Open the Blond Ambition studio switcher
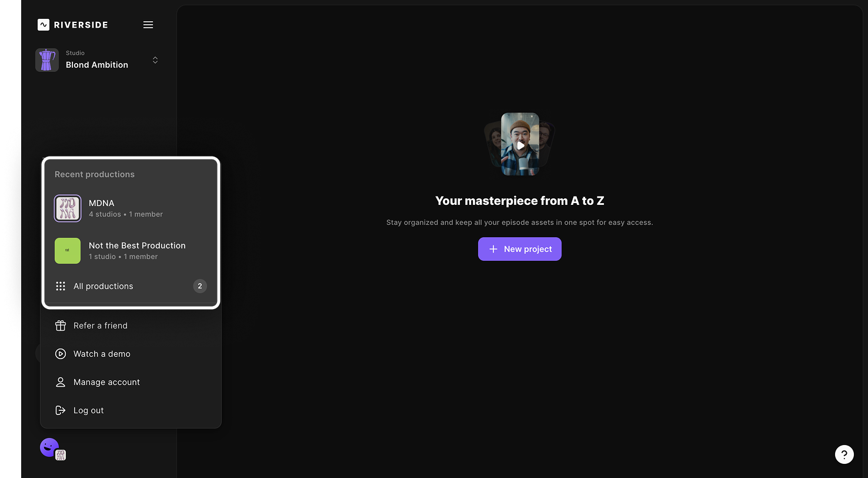This screenshot has height=478, width=868. pos(97,60)
